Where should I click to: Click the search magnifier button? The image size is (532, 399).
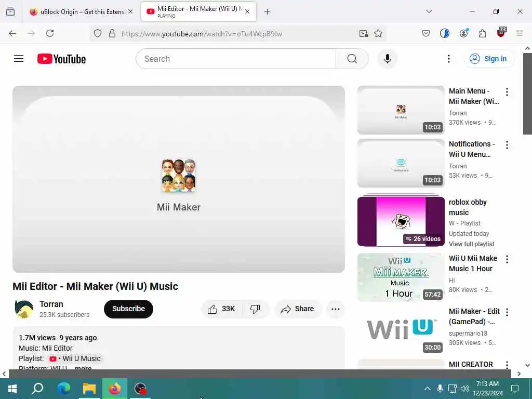tap(352, 59)
